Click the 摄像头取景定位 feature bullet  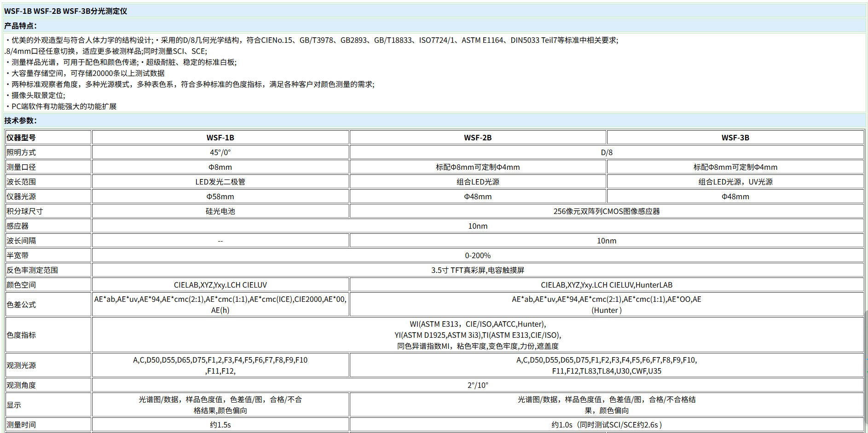click(x=38, y=95)
